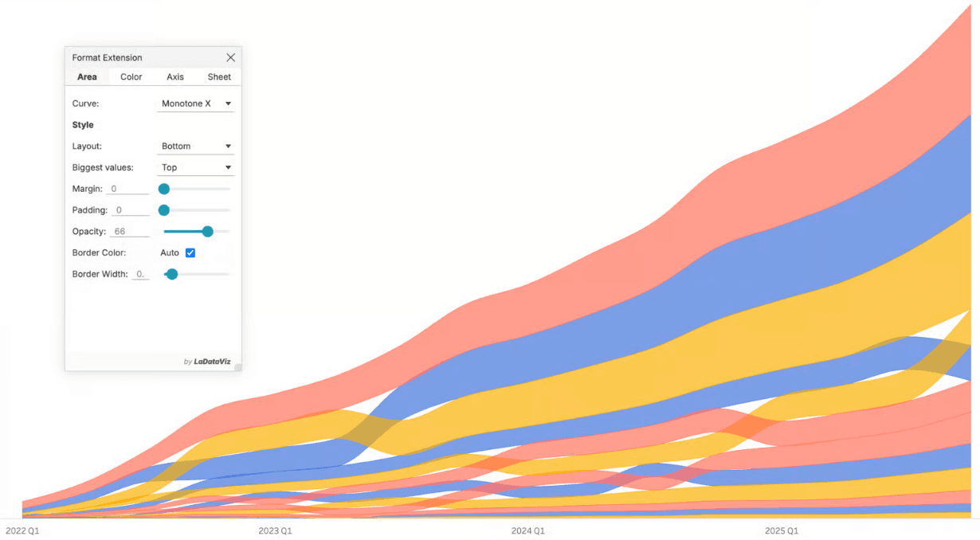Uncheck the Auto border color checkbox
The height and width of the screenshot is (540, 980).
190,253
